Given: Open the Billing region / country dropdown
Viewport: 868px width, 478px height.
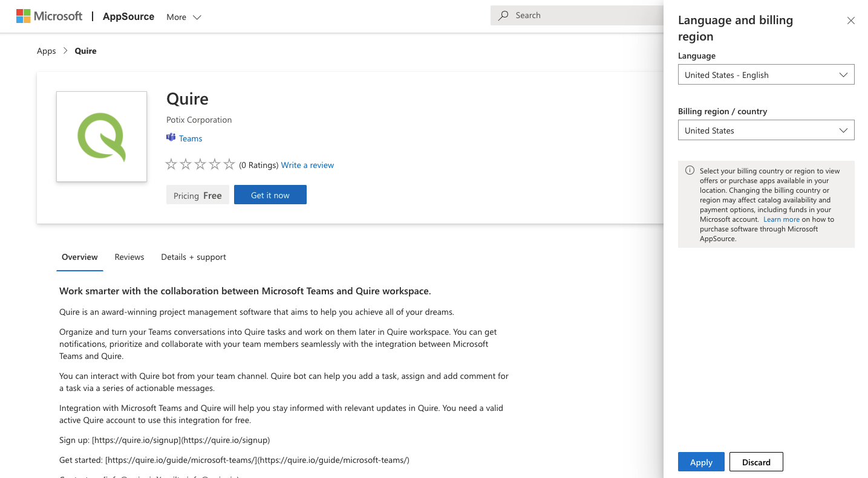Looking at the screenshot, I should 766,131.
